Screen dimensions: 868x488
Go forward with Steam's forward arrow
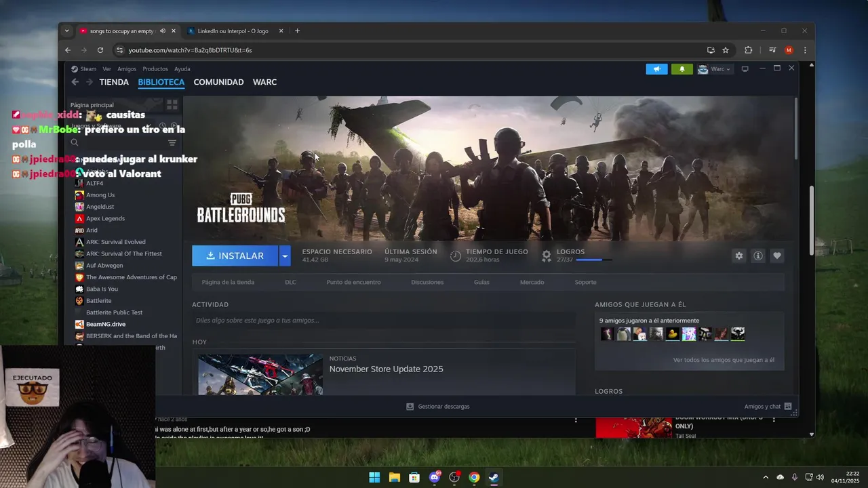tap(89, 82)
